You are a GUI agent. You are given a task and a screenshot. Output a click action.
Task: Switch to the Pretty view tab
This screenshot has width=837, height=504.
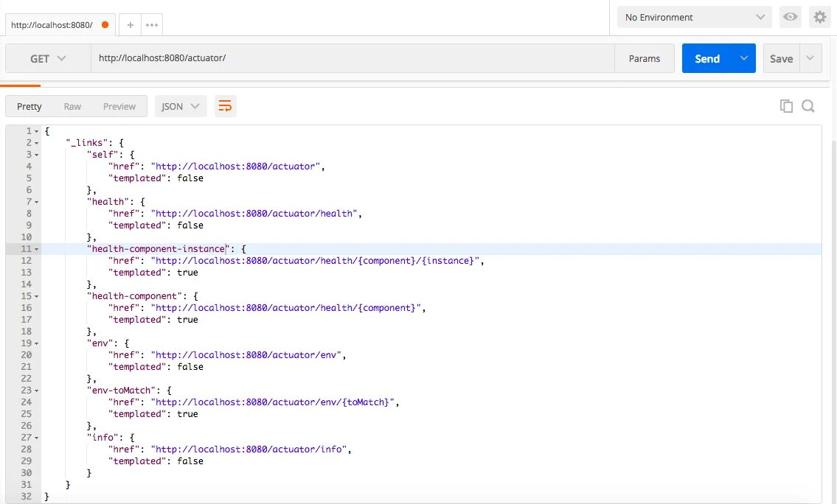click(x=29, y=106)
